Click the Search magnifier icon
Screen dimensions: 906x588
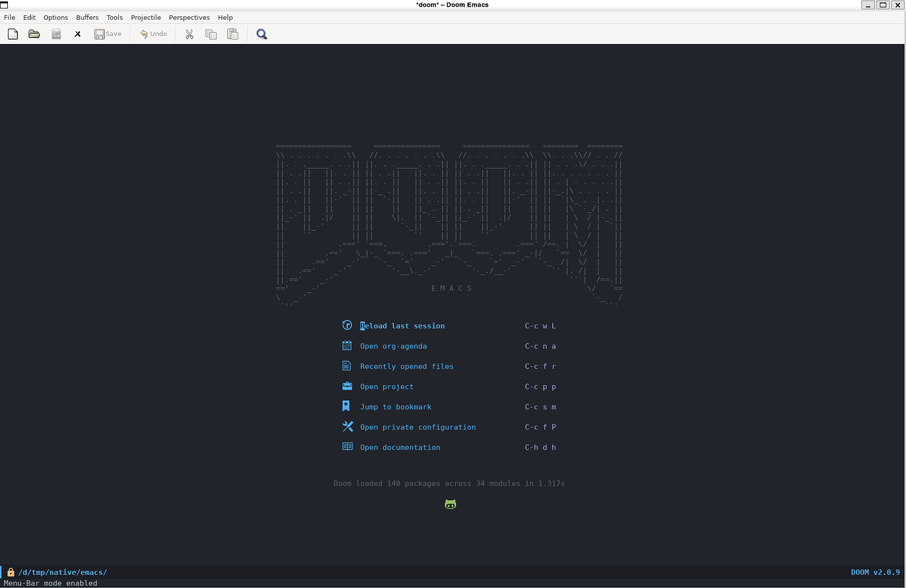[x=261, y=34]
